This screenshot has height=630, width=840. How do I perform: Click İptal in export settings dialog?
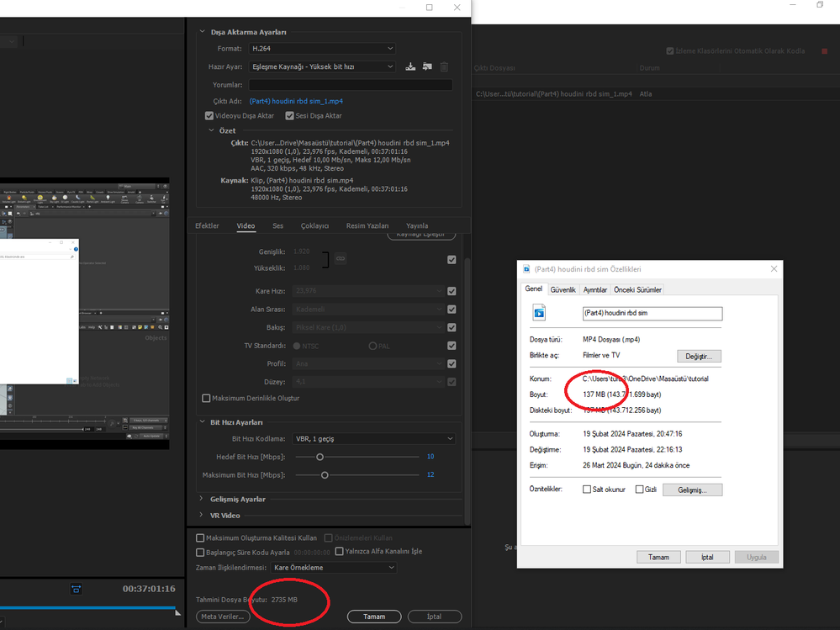[435, 617]
